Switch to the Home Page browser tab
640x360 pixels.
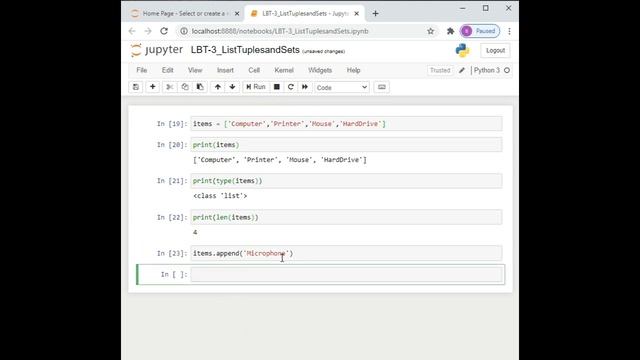(184, 13)
